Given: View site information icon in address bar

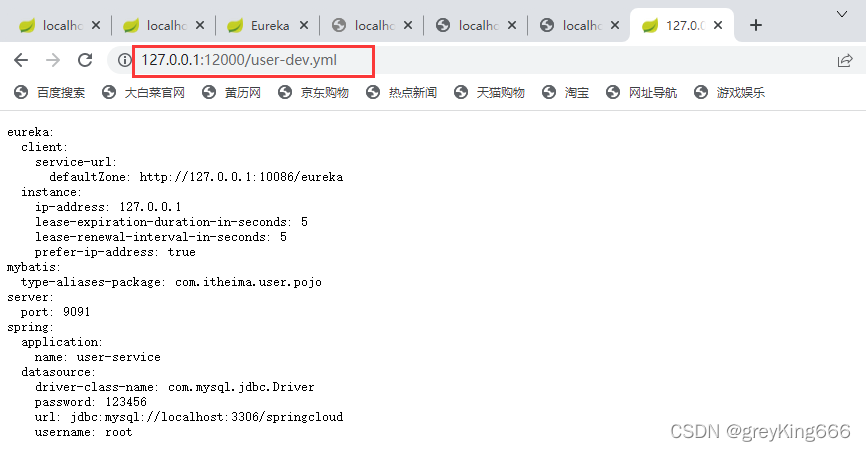Looking at the screenshot, I should (125, 60).
